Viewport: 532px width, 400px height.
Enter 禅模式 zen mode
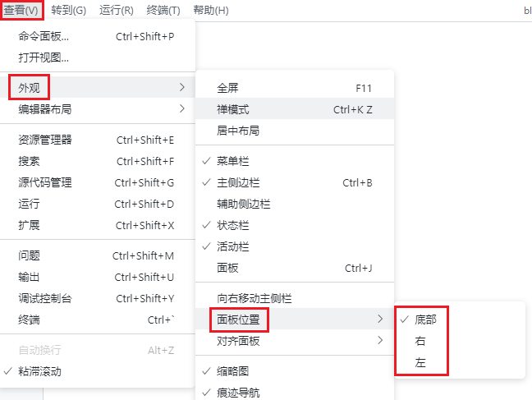233,108
